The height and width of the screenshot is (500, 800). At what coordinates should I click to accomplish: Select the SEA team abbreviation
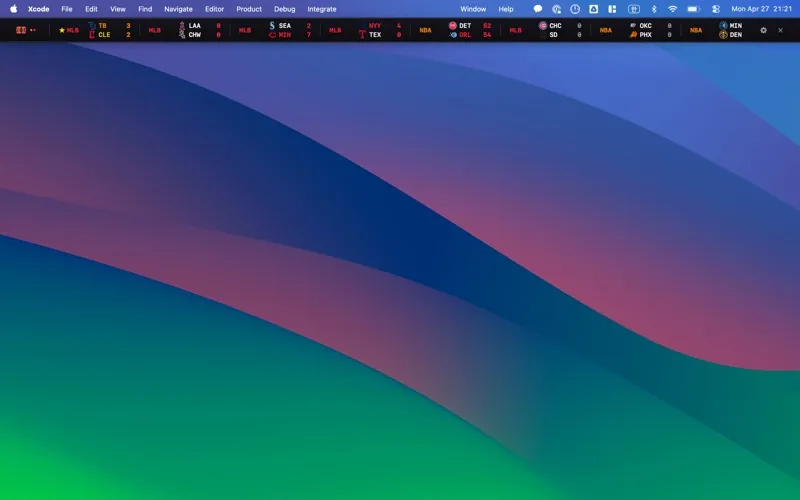pyautogui.click(x=285, y=26)
